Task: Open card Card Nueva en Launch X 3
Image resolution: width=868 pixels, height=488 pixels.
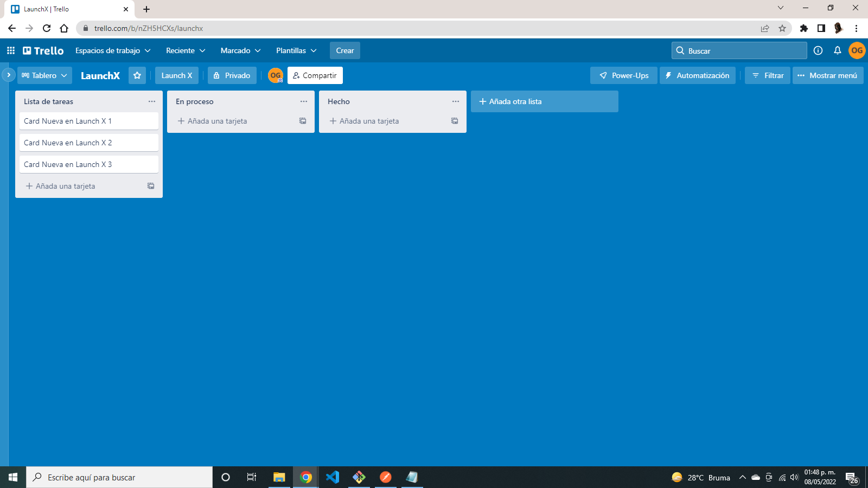Action: [89, 164]
